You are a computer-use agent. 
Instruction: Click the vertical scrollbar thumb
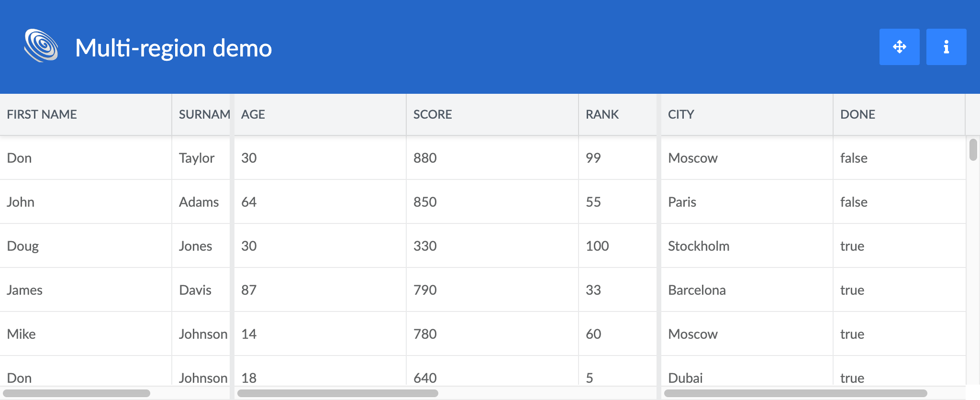pyautogui.click(x=973, y=150)
